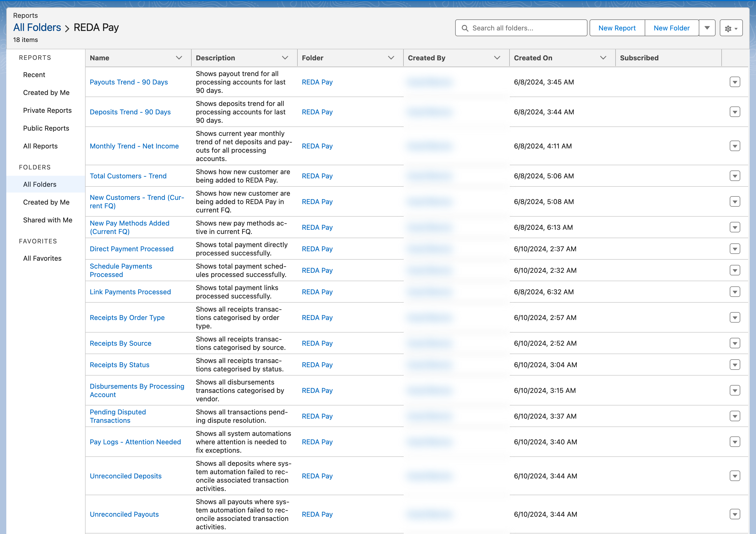The height and width of the screenshot is (534, 756).
Task: Open row actions for Unreconciled Payouts
Action: coord(734,515)
